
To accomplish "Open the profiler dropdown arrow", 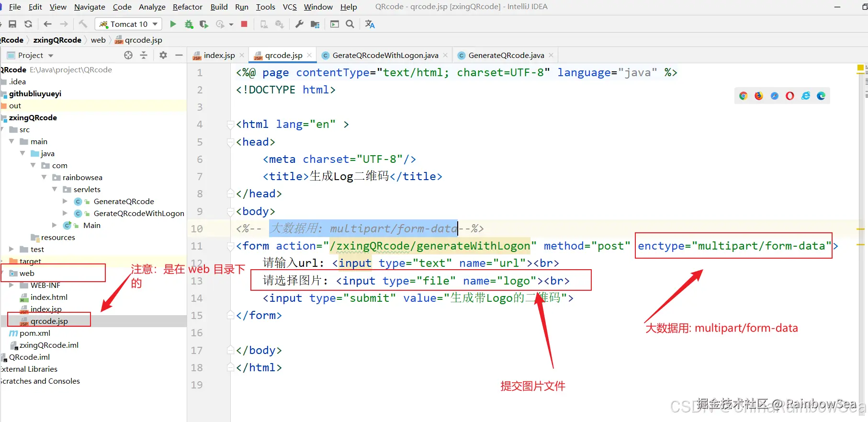I will pos(231,24).
